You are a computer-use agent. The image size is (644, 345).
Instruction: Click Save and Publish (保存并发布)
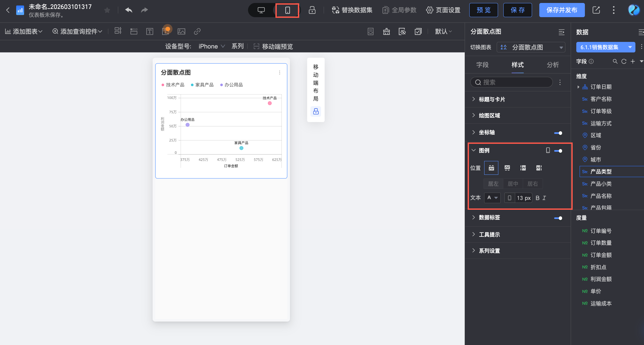pyautogui.click(x=562, y=10)
